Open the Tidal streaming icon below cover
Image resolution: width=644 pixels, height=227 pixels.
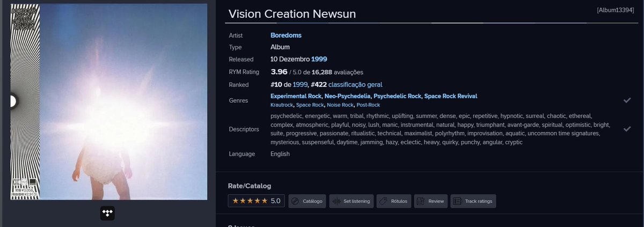107,214
